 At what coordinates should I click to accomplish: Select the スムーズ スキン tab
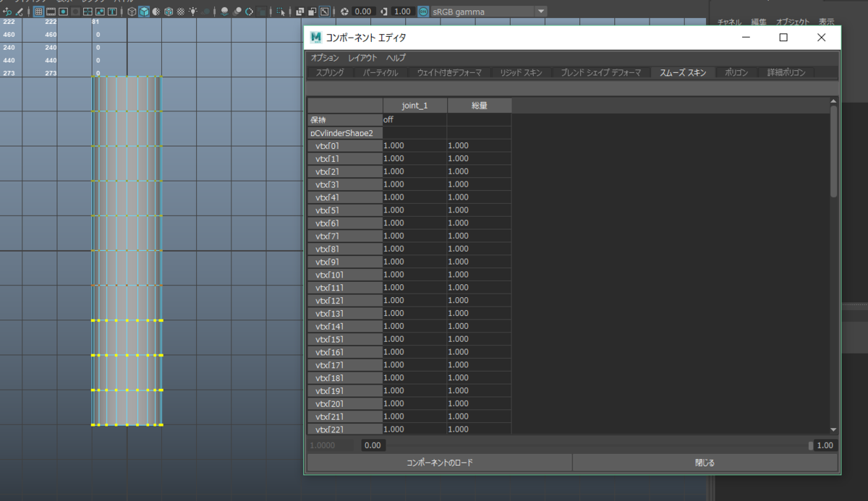click(x=683, y=72)
